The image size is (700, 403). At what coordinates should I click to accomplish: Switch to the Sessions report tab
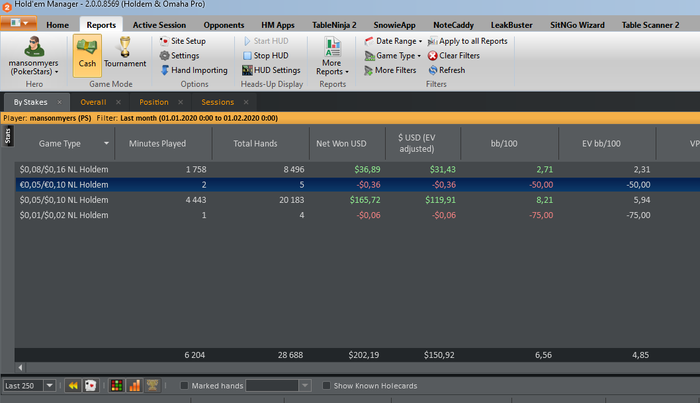[217, 102]
